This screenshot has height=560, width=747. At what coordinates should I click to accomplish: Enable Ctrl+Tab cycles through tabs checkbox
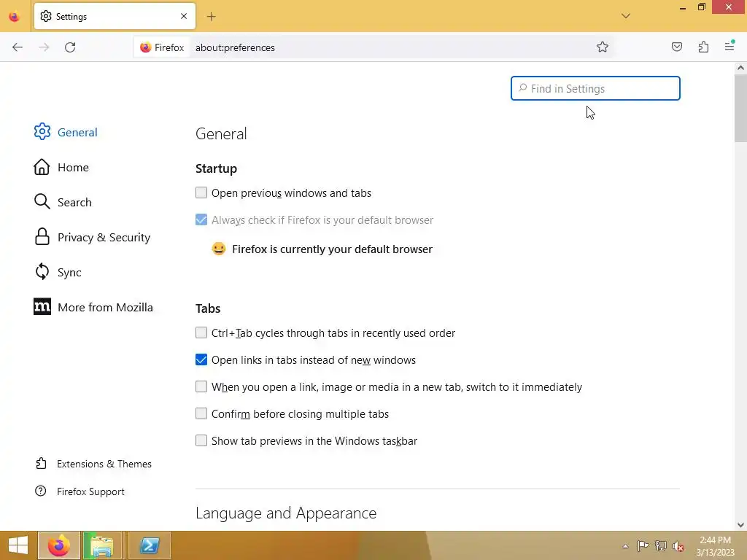(x=201, y=332)
